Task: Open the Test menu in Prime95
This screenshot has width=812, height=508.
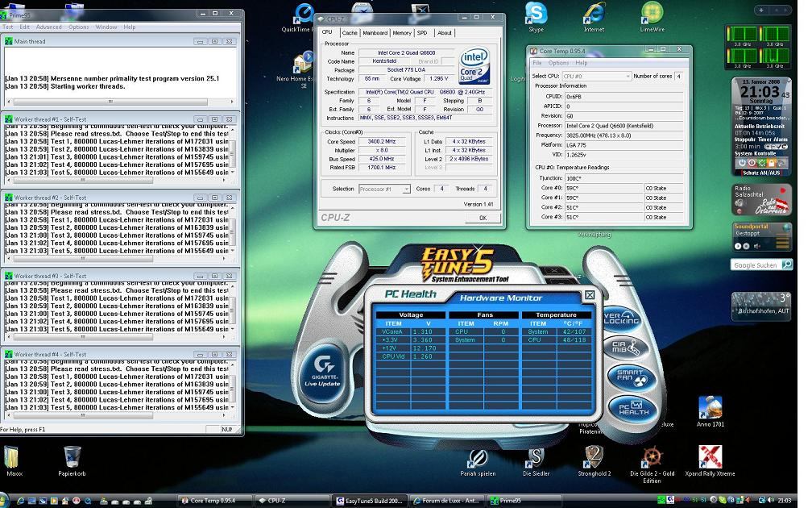Action: (8, 27)
